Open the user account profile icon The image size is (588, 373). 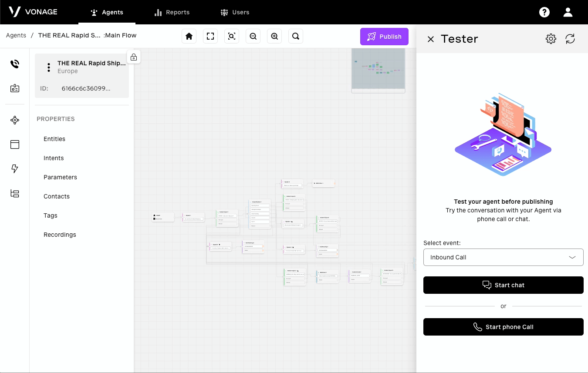pyautogui.click(x=568, y=12)
